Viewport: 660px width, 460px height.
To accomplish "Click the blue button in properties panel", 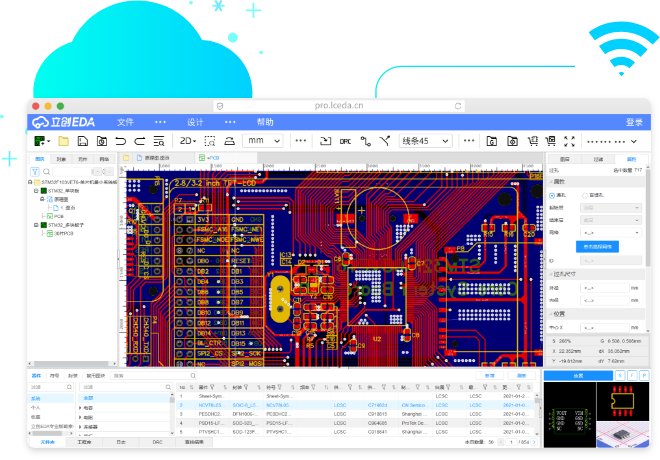I will [x=598, y=245].
